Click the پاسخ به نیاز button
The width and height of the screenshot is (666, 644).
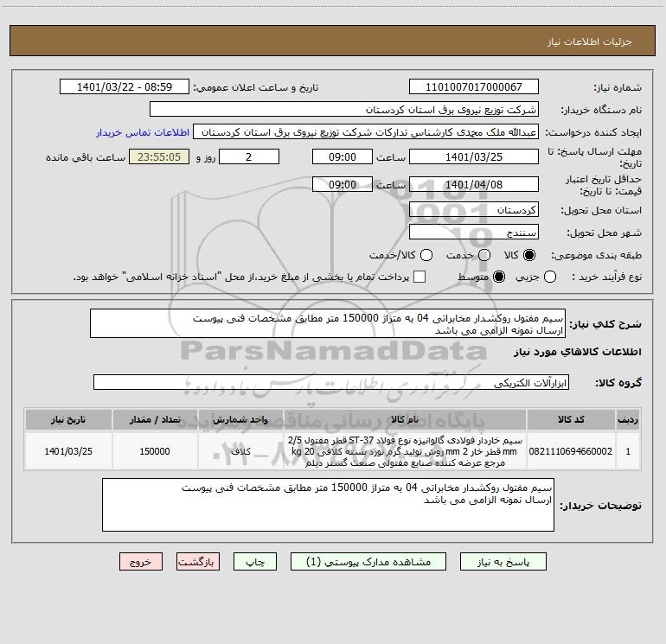pyautogui.click(x=503, y=562)
